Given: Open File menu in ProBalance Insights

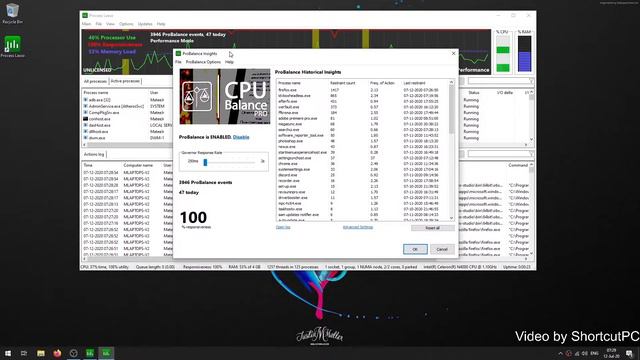Looking at the screenshot, I should 178,62.
